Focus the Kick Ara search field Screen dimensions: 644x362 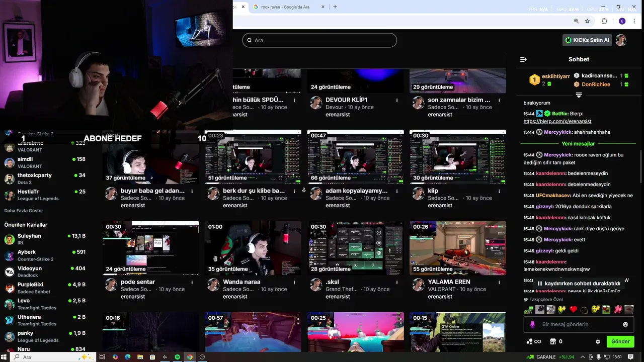coord(319,40)
